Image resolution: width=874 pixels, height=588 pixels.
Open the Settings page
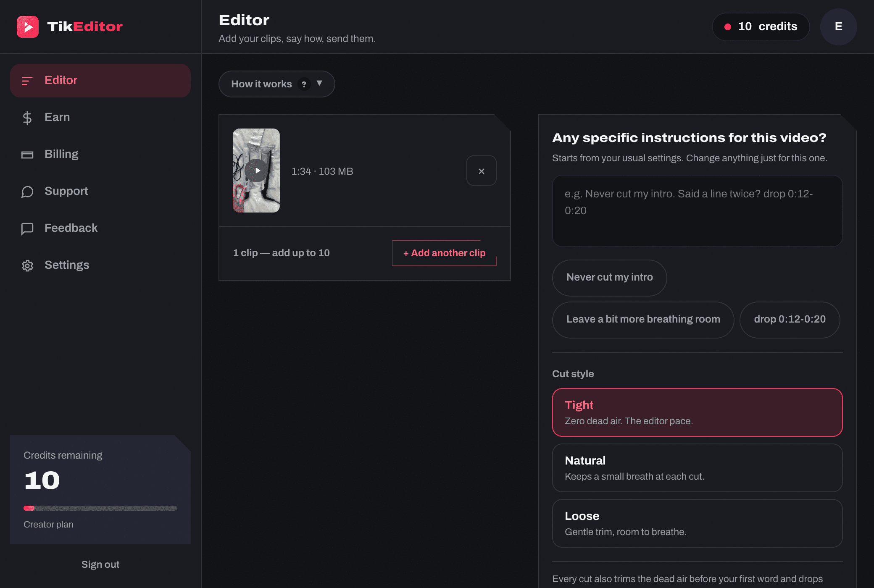click(100, 265)
